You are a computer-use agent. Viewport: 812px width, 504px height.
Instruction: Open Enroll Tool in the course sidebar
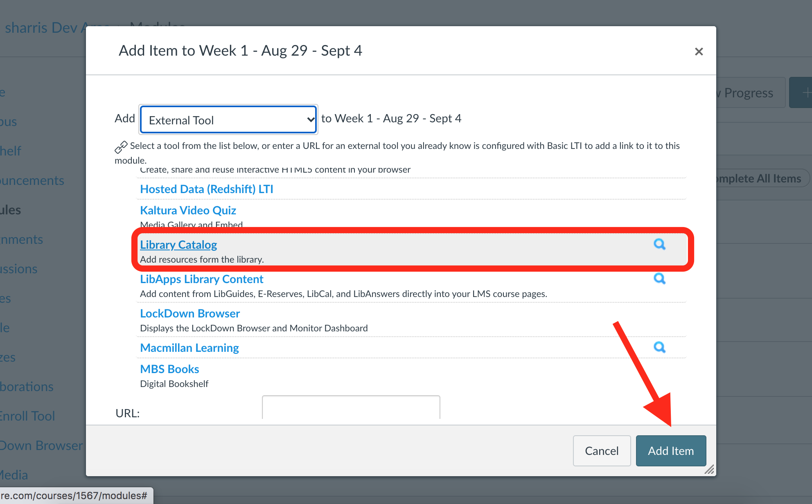(27, 416)
